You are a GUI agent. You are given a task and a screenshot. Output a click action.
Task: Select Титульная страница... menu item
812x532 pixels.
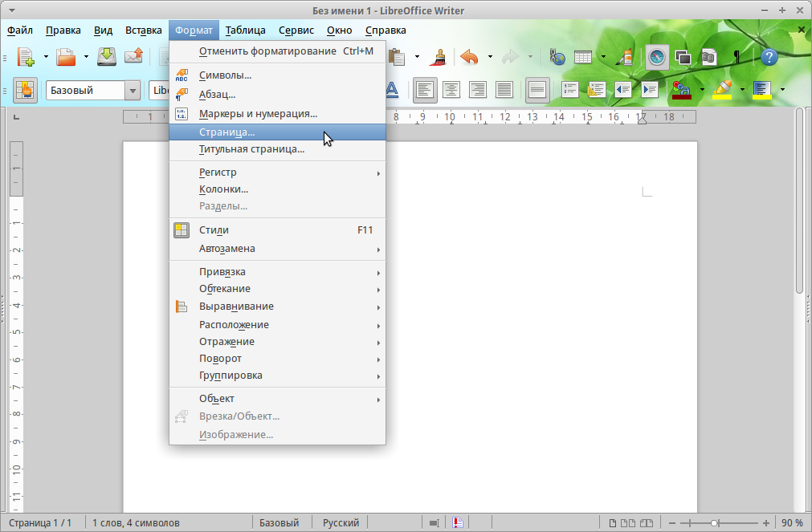[278, 149]
